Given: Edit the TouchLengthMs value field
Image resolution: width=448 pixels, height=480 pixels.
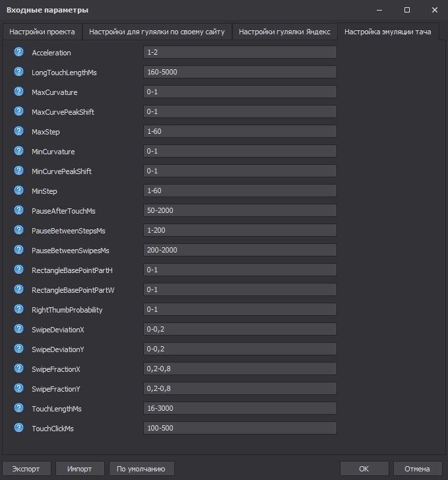Looking at the screenshot, I should [x=240, y=408].
